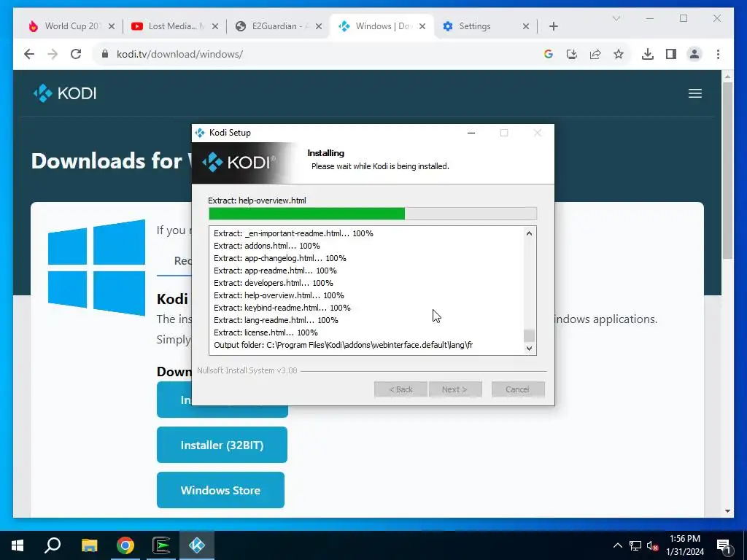The image size is (747, 560).
Task: Click the page scrollbar down arrow
Action: 727,511
